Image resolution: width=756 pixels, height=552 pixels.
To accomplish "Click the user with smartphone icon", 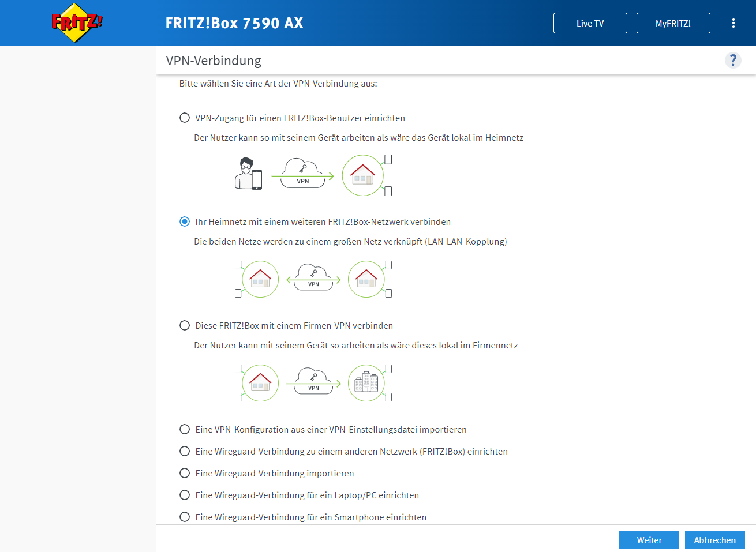I will click(x=248, y=173).
